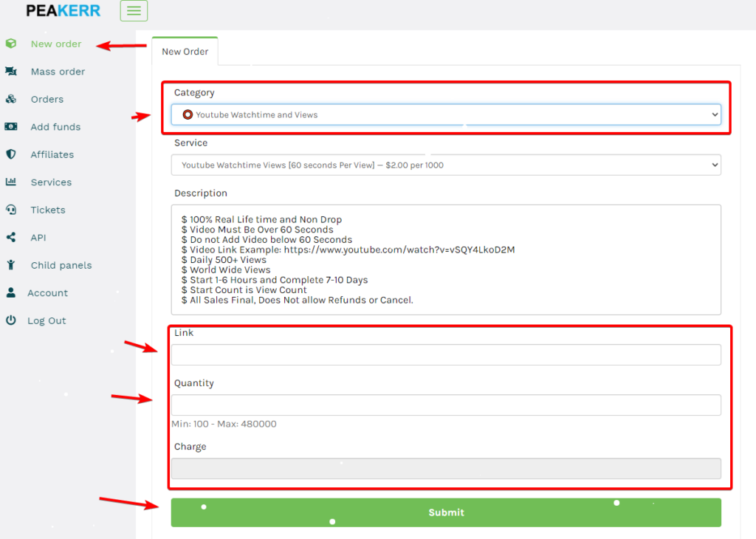
Task: Focus the Link input field
Action: (x=446, y=355)
